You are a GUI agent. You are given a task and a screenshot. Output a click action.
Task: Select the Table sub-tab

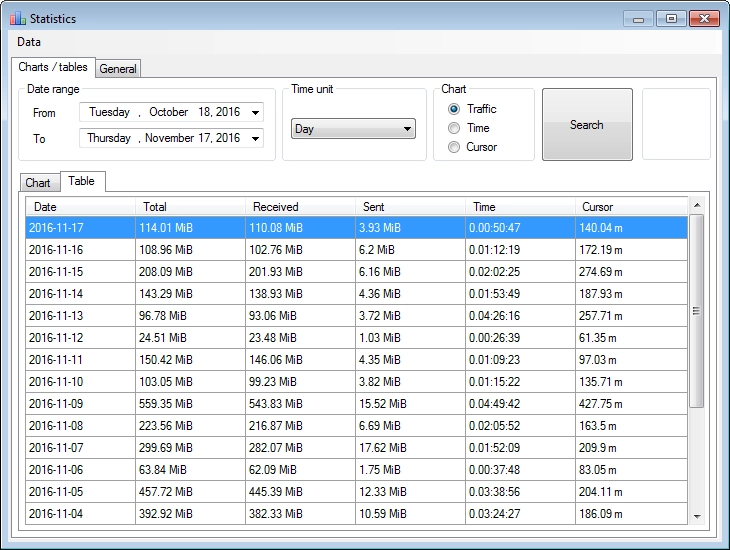tap(81, 181)
